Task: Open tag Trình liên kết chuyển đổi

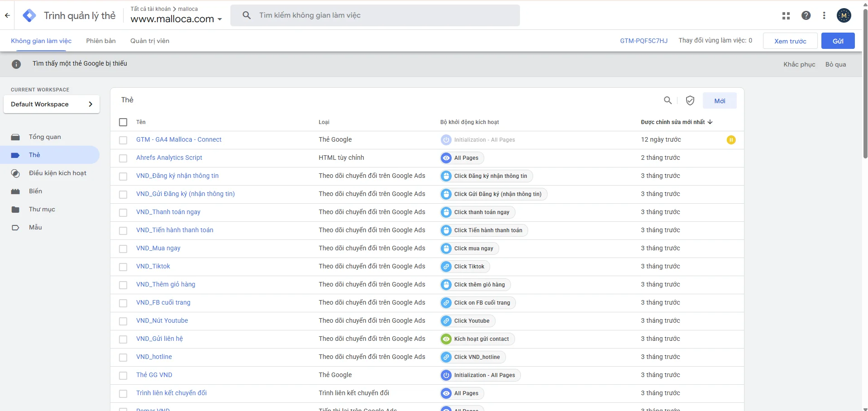Action: 172,393
